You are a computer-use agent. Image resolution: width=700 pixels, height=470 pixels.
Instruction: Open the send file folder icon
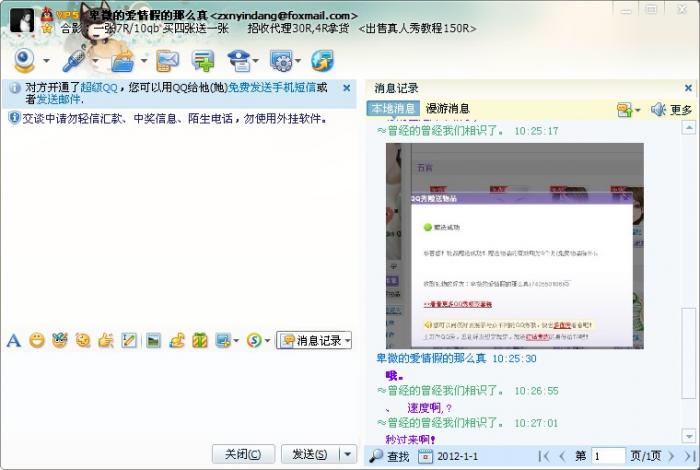[123, 61]
